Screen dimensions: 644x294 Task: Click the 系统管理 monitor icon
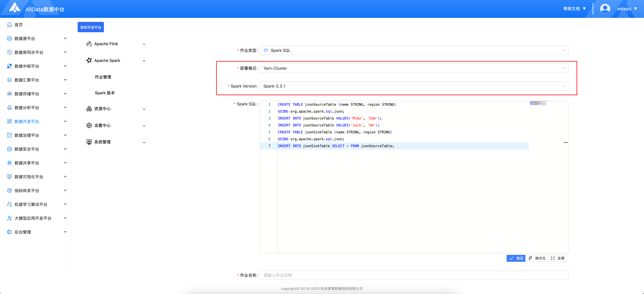tap(89, 142)
